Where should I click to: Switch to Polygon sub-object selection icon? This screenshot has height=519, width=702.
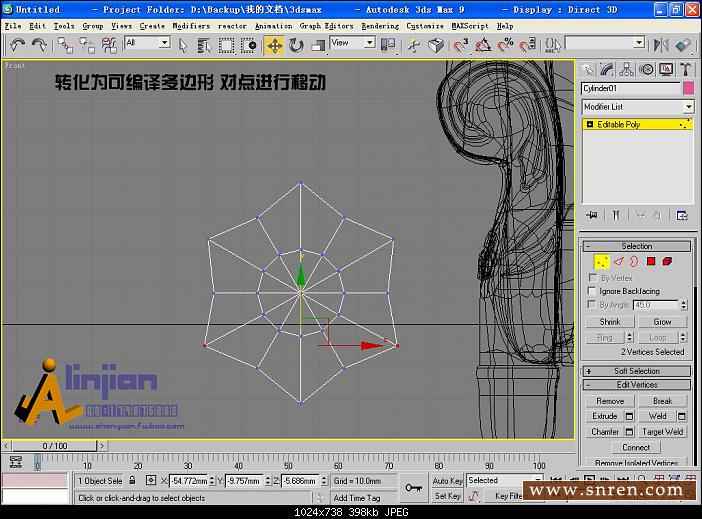click(651, 261)
